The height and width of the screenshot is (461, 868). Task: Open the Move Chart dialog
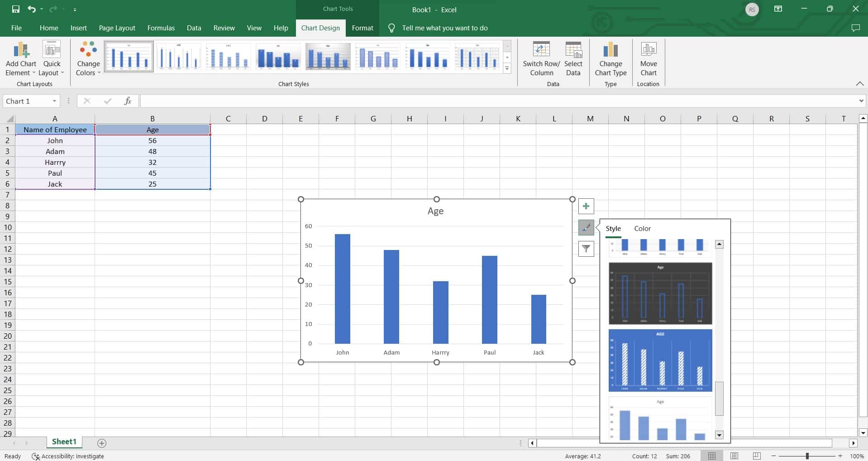(x=648, y=58)
